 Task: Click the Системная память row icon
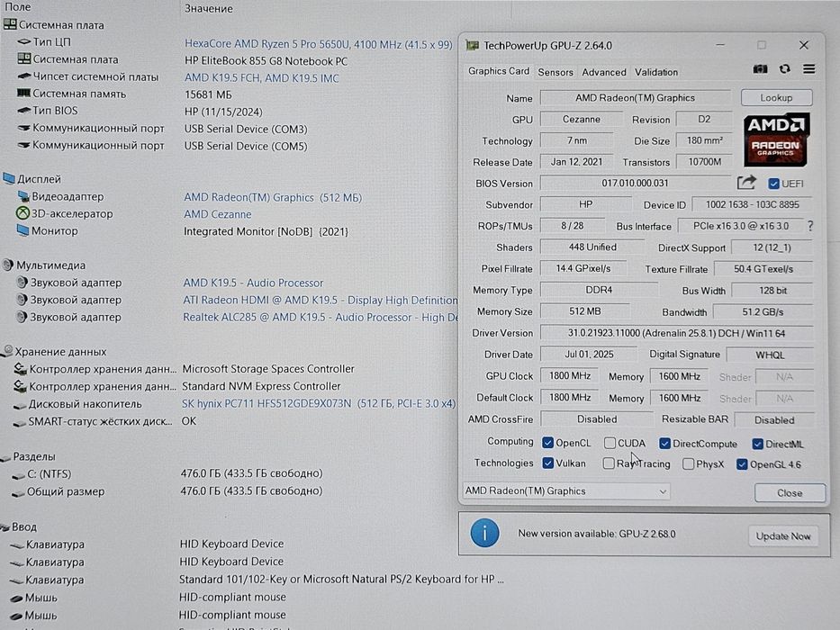[23, 94]
